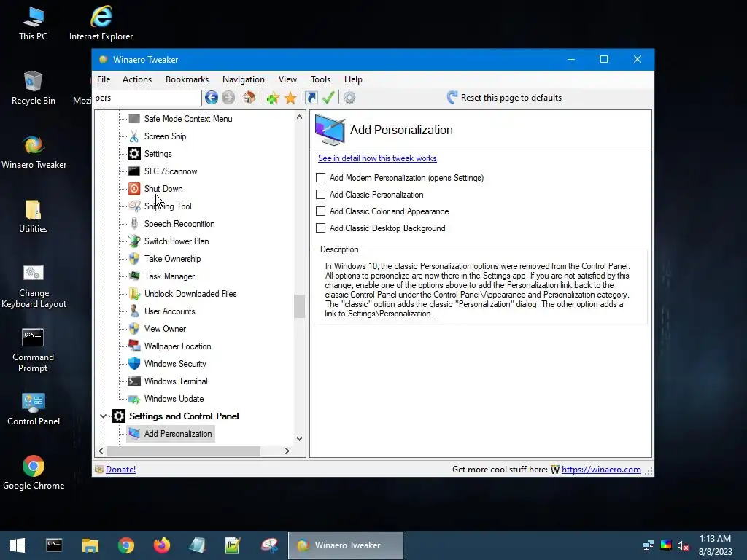
Task: Select Safe Mode Context Menu item
Action: click(188, 119)
